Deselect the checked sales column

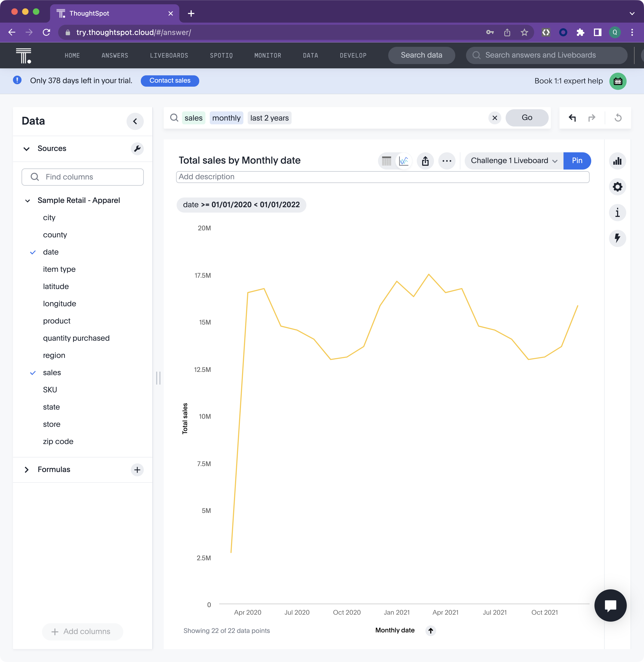tap(33, 373)
